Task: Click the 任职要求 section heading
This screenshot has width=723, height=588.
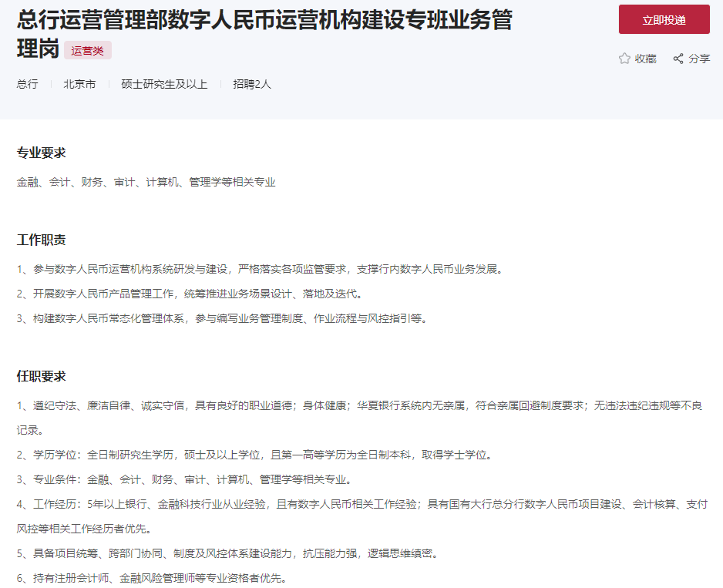Action: [x=42, y=376]
